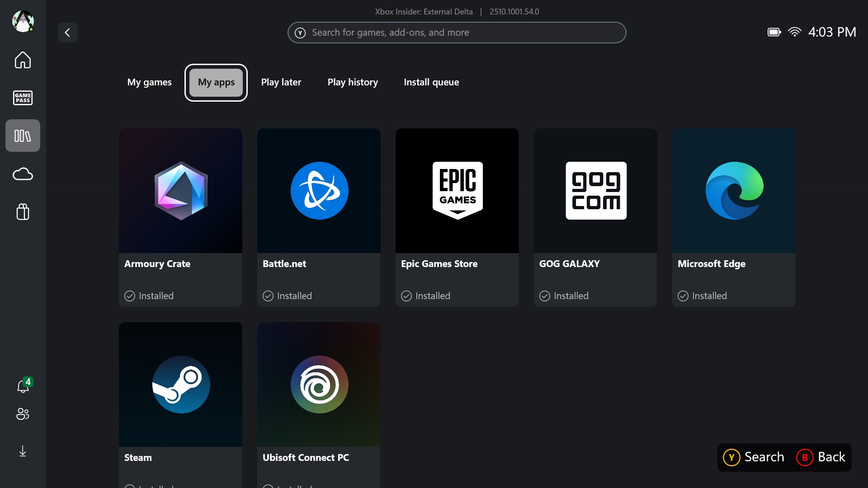Screen dimensions: 868x488
Task: Launch the Epic Games Store tile
Action: 457,217
